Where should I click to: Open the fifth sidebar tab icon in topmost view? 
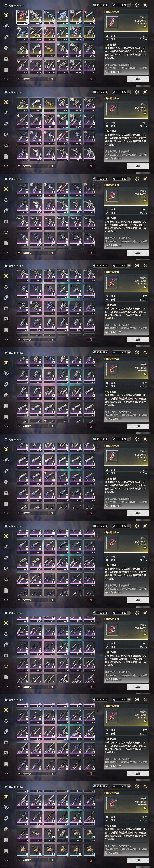coord(6,59)
